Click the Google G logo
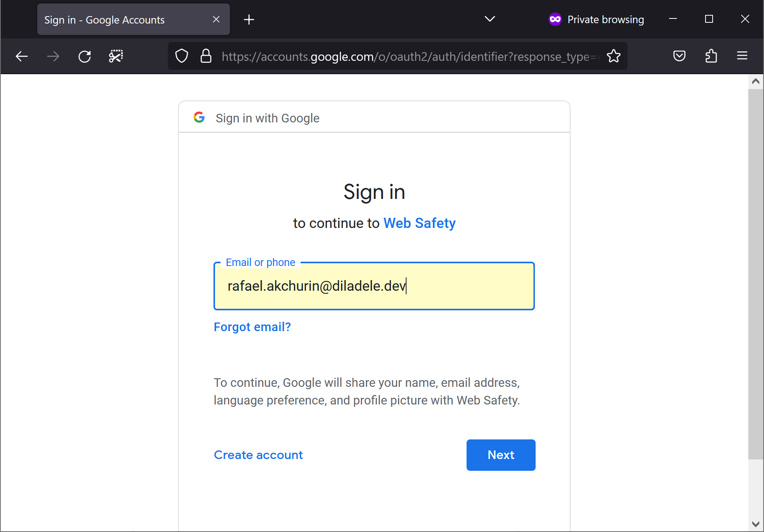Screen dimensions: 764x532 pos(199,117)
